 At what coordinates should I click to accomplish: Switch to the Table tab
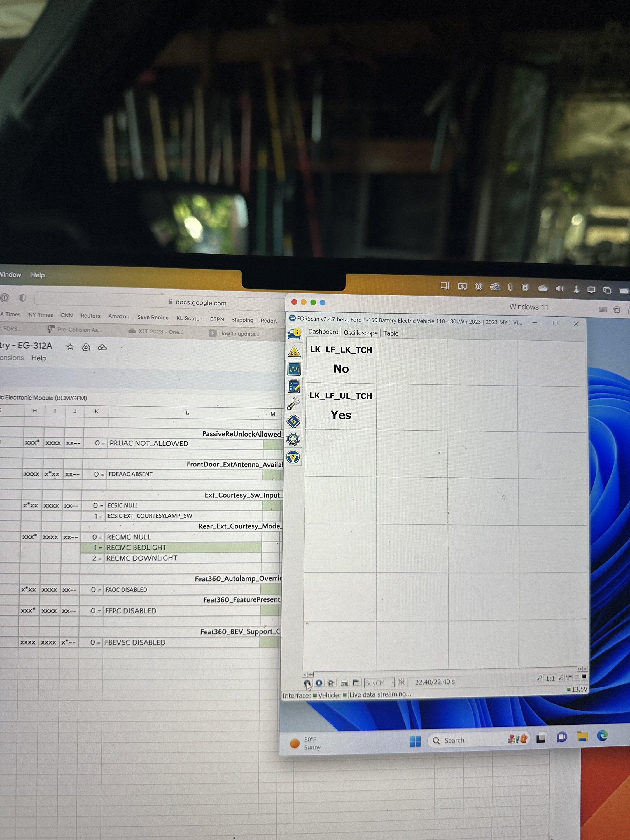[x=390, y=333]
